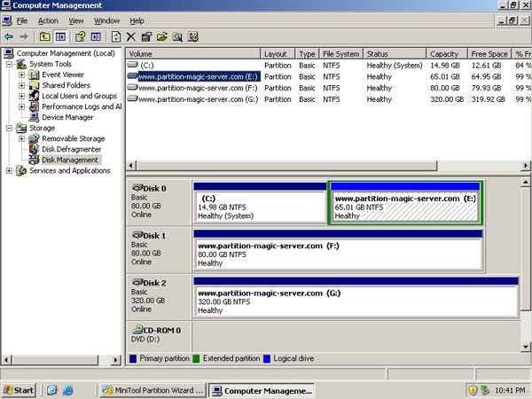
Task: Collapse the Storage tree node
Action: click(10, 128)
